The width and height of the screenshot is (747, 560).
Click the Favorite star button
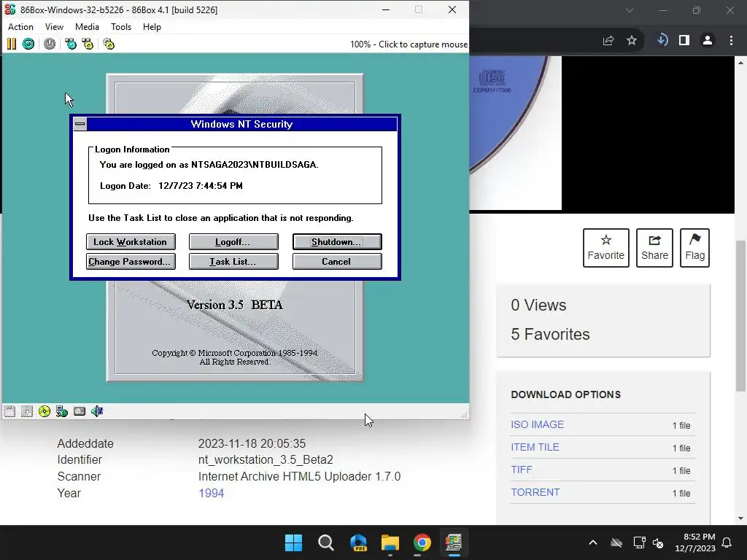tap(606, 248)
